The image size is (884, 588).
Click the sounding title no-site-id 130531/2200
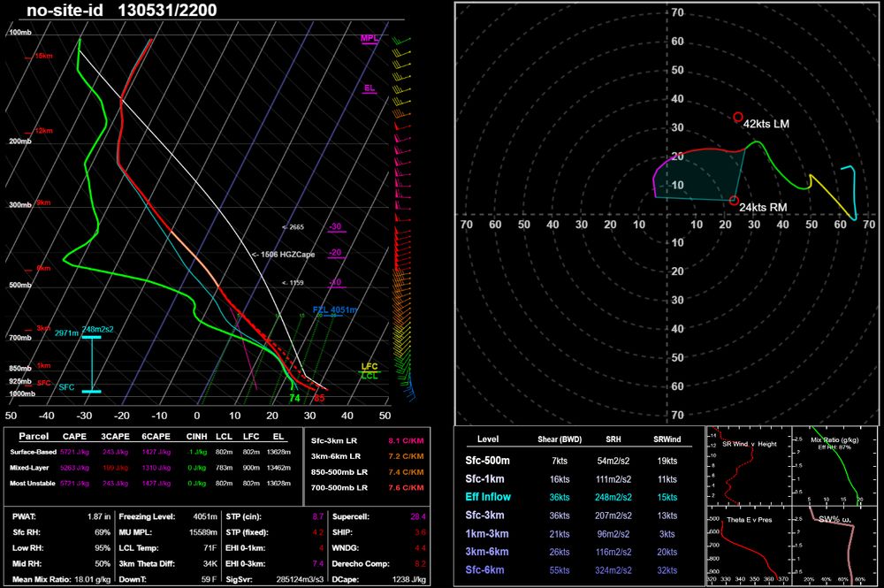click(x=122, y=10)
